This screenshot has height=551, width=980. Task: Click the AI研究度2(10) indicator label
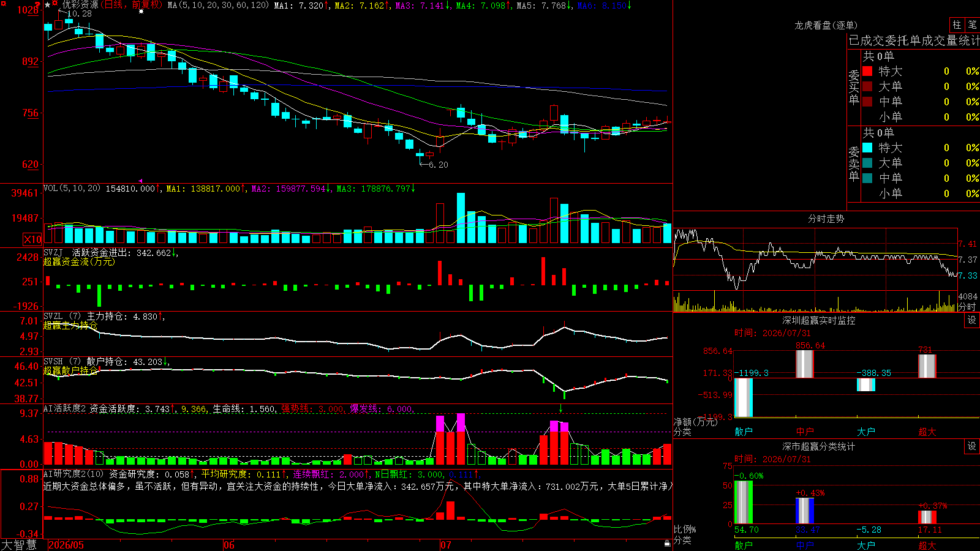pos(73,474)
